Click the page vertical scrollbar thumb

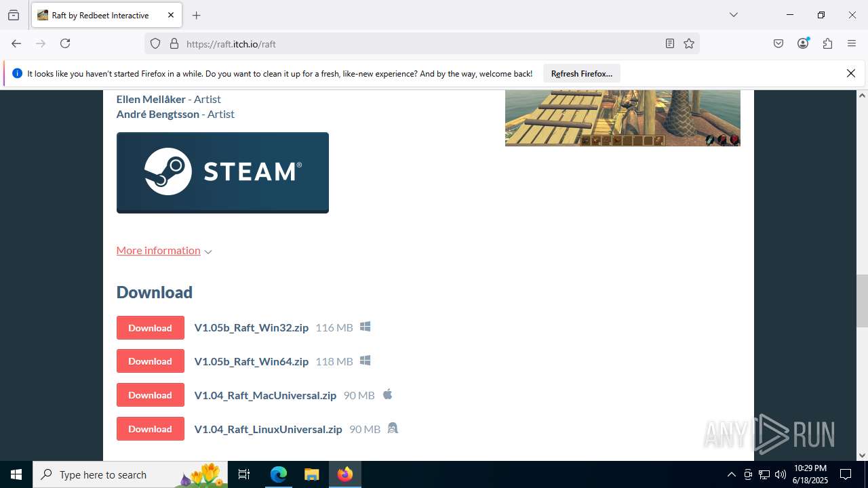(862, 300)
